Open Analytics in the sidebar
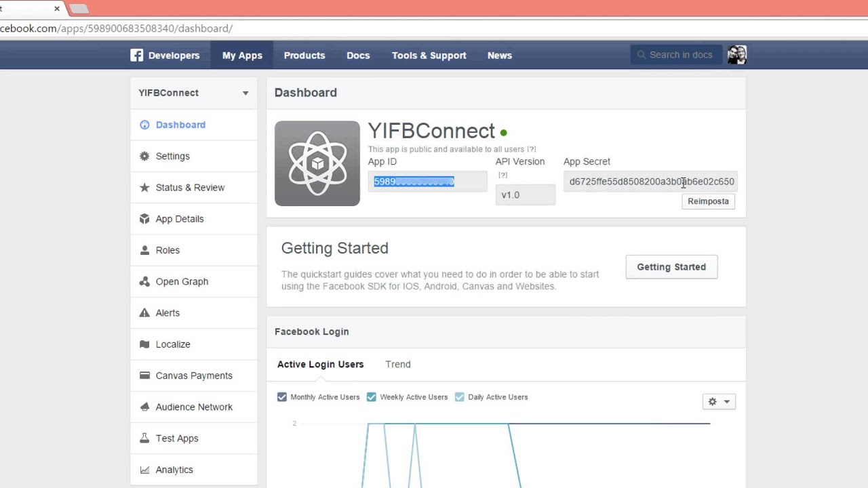 point(194,470)
